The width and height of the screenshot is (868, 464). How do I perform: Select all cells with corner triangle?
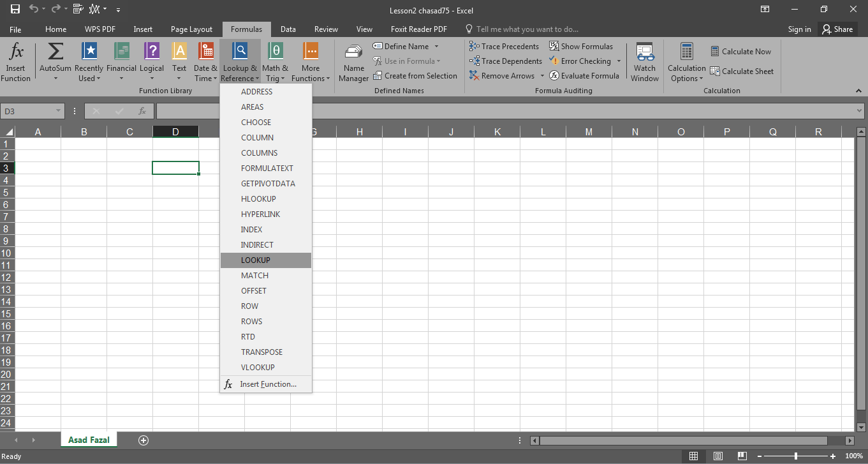pos(9,132)
